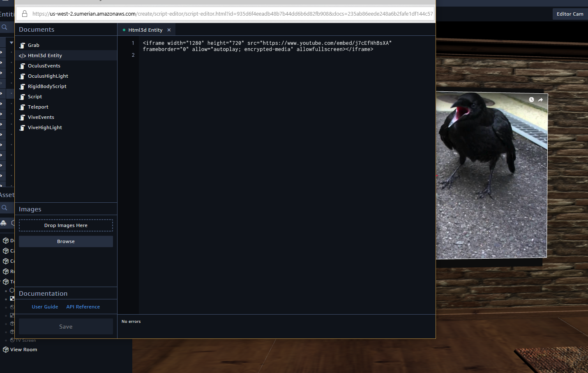Click the OculusEvents script icon
The image size is (588, 373).
[x=22, y=66]
